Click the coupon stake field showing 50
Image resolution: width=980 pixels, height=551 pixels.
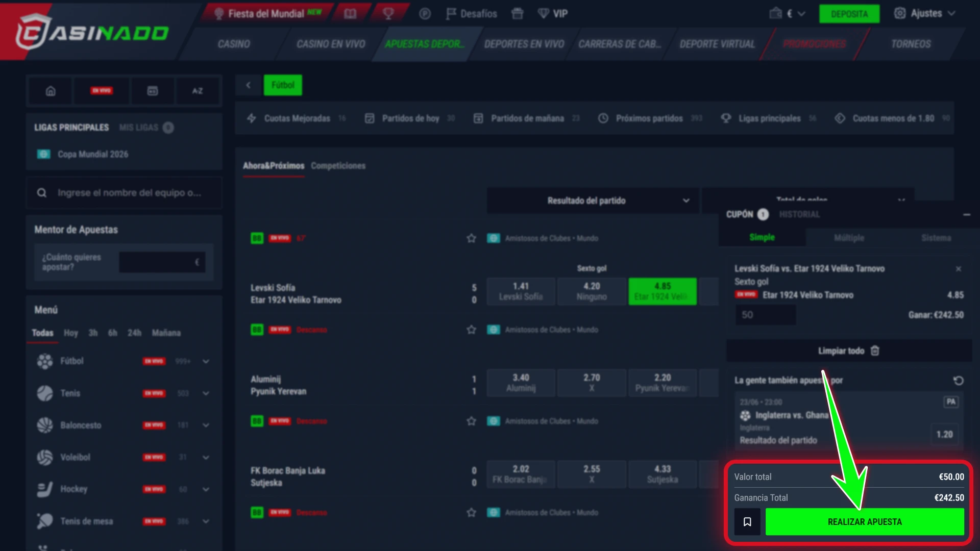tap(765, 315)
